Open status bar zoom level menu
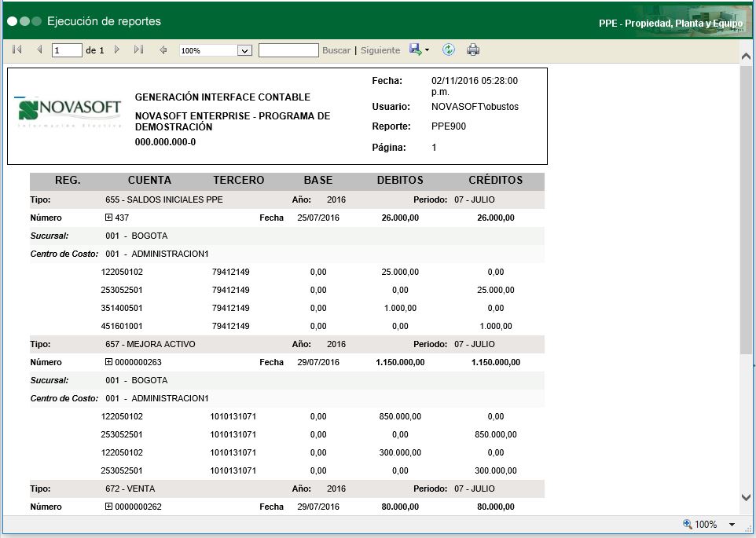This screenshot has height=538, width=756. point(732,525)
